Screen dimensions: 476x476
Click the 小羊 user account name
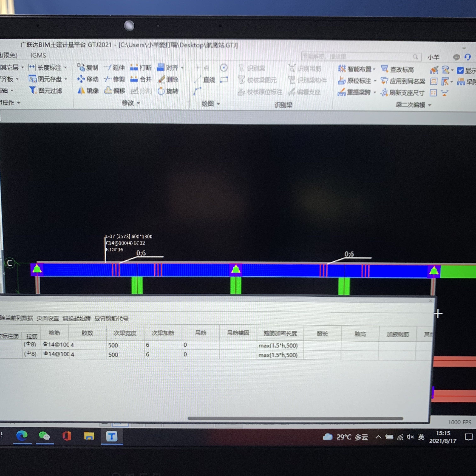[433, 57]
